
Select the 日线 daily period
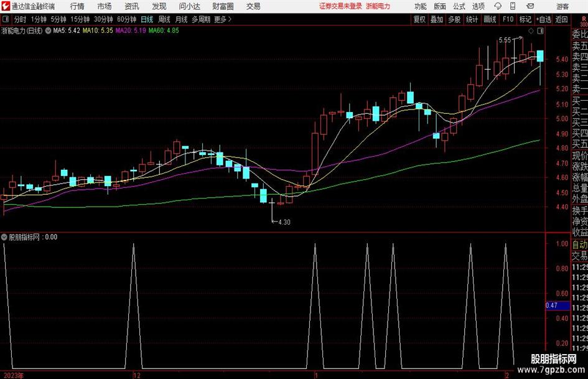point(147,19)
